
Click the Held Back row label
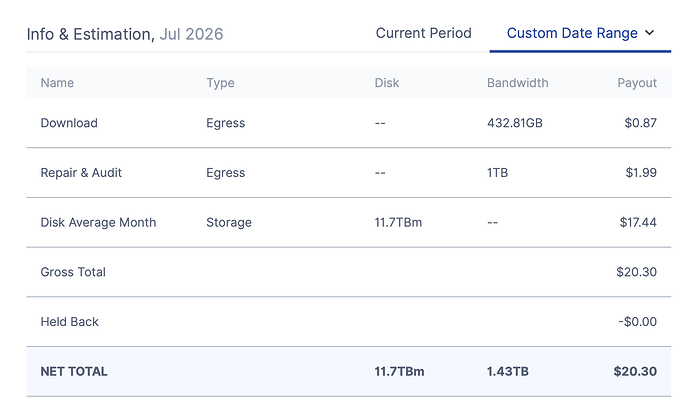coord(70,322)
